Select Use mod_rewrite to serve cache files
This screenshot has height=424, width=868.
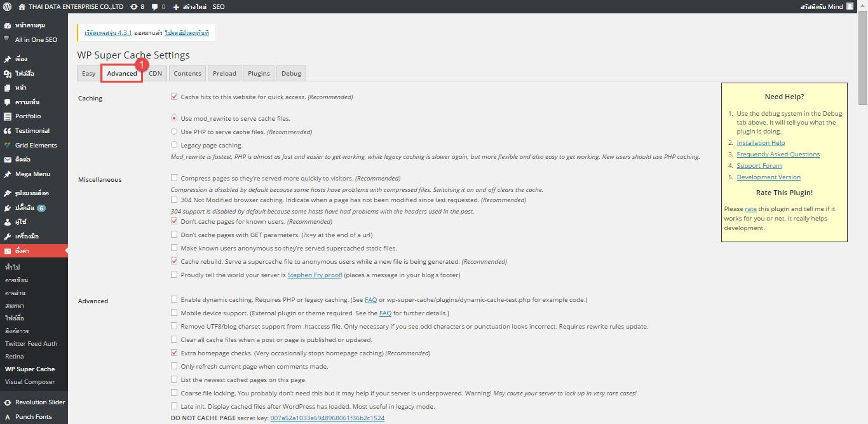(x=174, y=118)
